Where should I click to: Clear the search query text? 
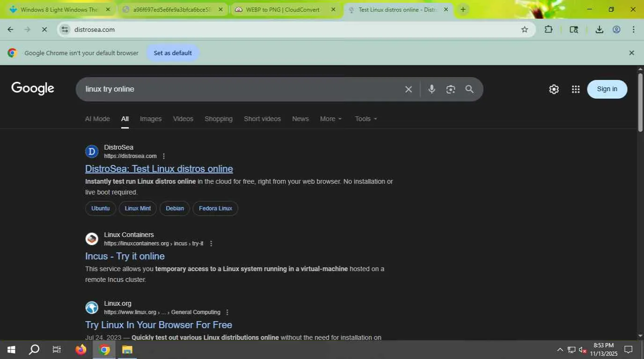(x=409, y=89)
